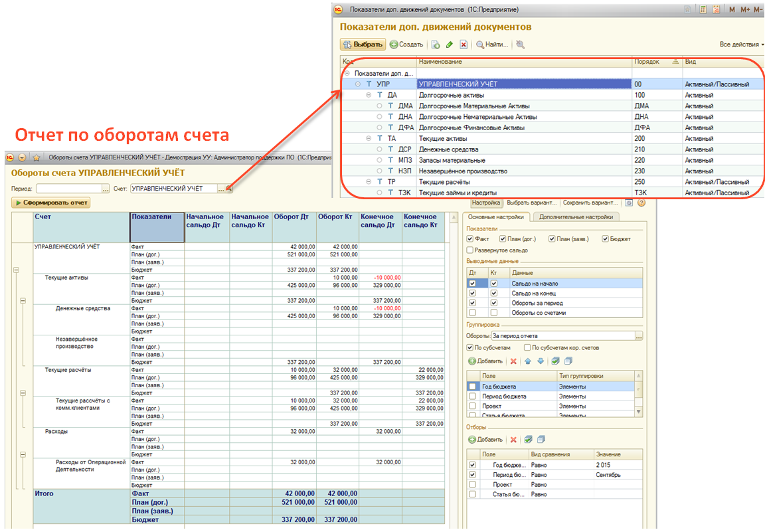Open the Все действия dropdown menu

[741, 44]
